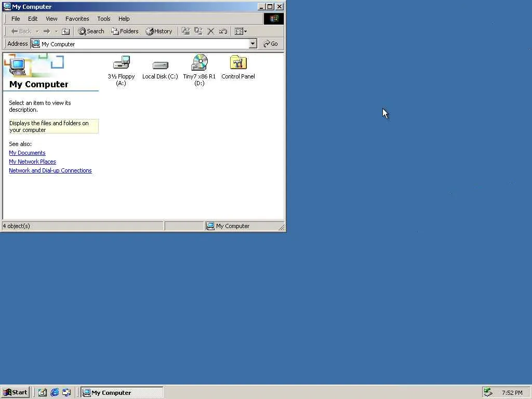Select the Tiny7 x86 R1 (D:) disc icon
Viewport: 532px width, 399px height.
click(199, 70)
